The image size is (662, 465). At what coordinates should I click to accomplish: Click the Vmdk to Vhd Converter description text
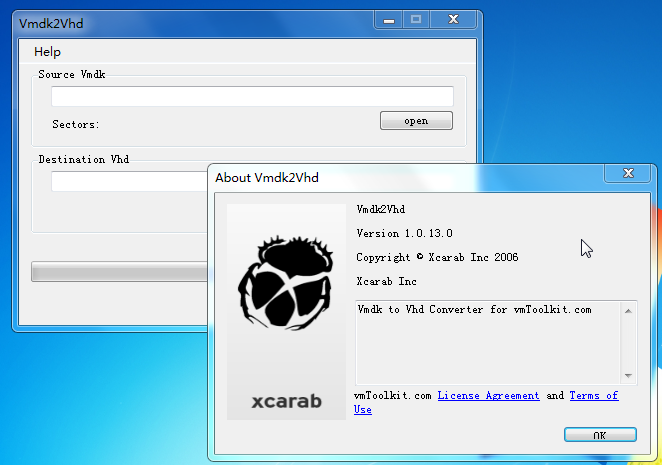(x=474, y=310)
